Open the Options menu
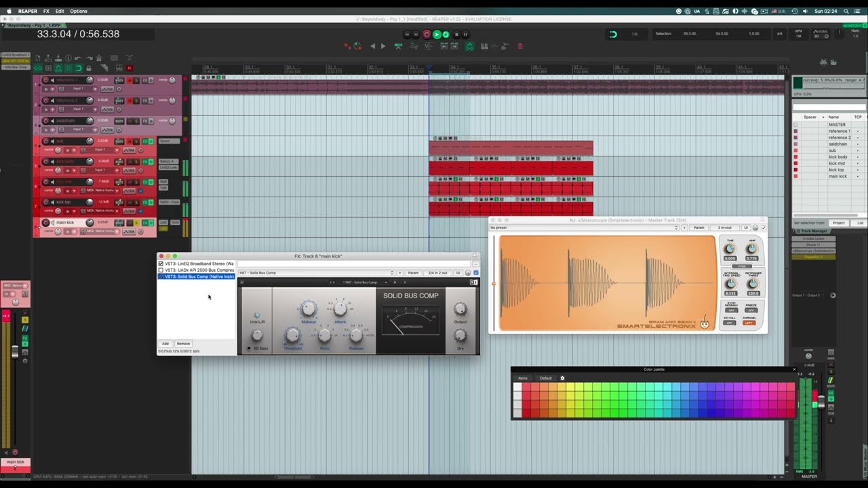The image size is (868, 488). [x=79, y=11]
